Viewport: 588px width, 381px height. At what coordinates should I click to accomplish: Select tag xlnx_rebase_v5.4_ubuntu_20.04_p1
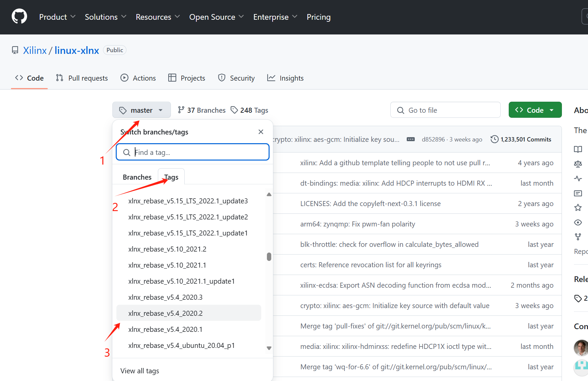tap(188, 346)
